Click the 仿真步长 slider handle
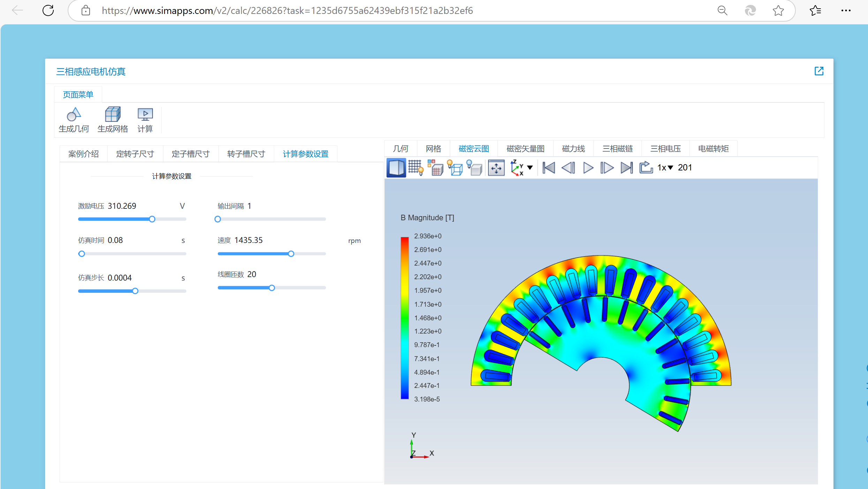The width and height of the screenshot is (868, 489). pos(135,291)
